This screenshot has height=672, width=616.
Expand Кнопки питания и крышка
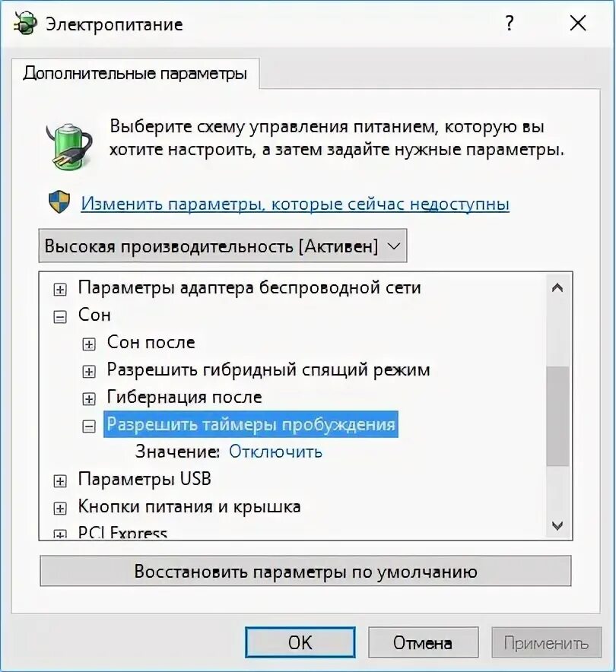(x=60, y=509)
